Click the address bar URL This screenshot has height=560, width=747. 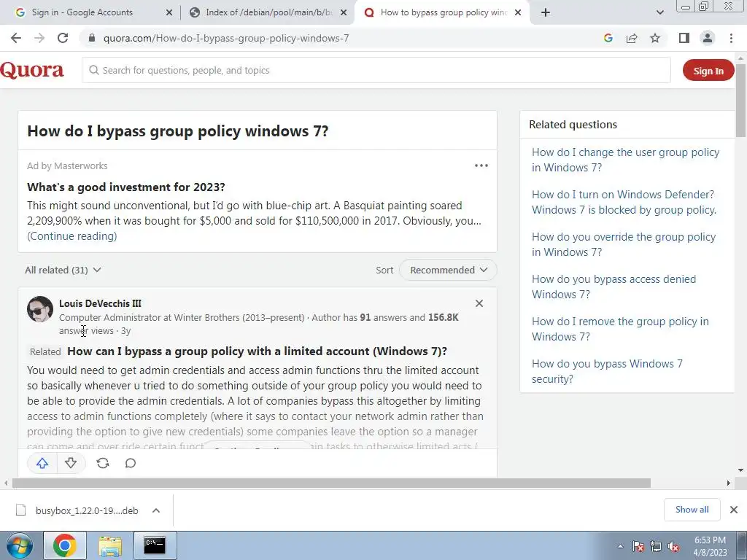click(226, 38)
